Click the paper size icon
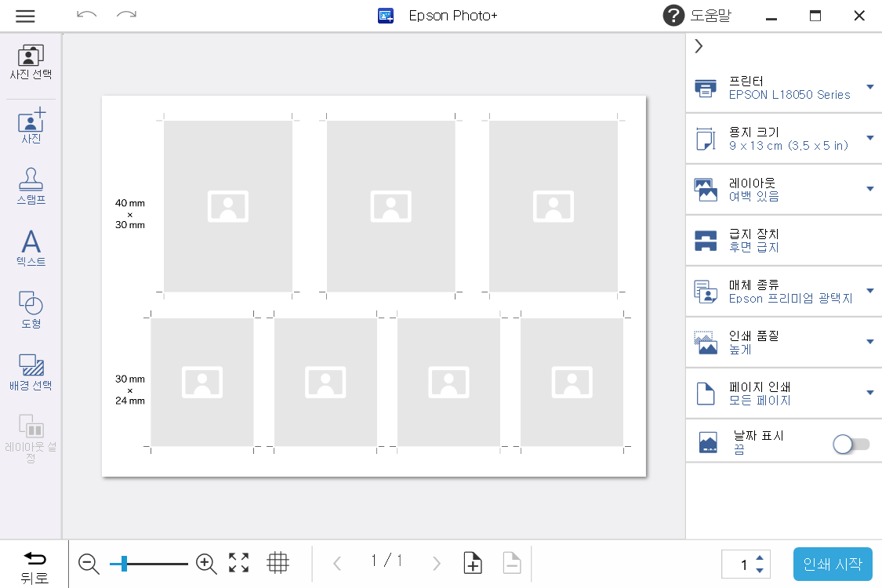This screenshot has width=882, height=588. [706, 139]
